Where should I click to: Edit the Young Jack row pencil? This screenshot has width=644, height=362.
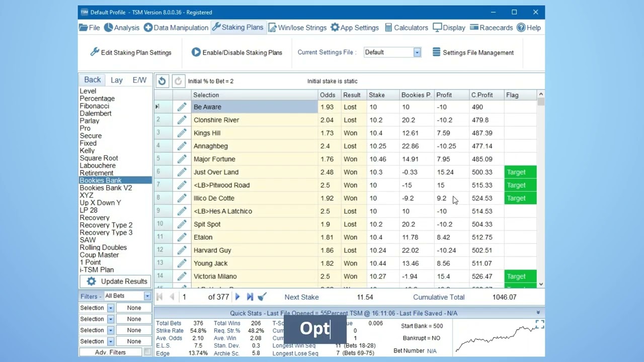[x=182, y=263]
